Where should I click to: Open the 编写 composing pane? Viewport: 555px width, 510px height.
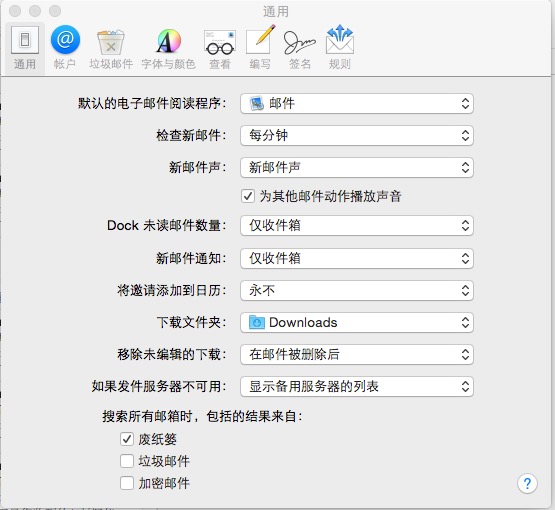pyautogui.click(x=260, y=48)
